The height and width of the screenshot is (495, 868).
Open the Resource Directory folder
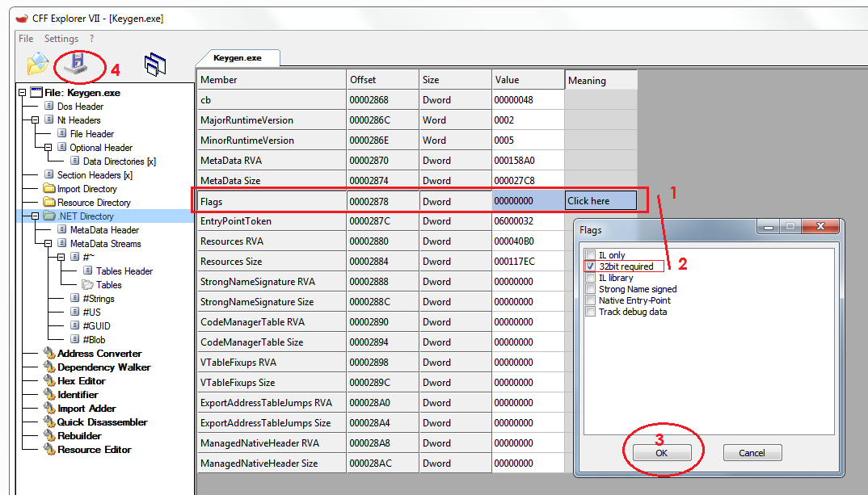tap(94, 203)
